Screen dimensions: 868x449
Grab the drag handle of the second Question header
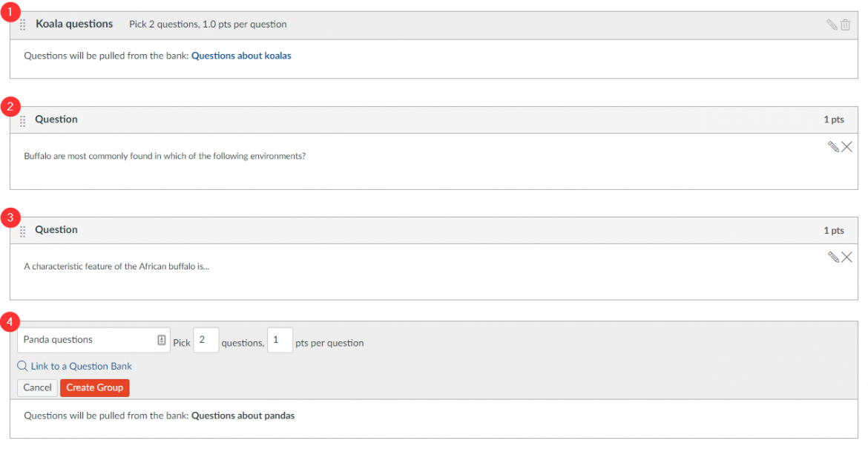click(x=22, y=230)
